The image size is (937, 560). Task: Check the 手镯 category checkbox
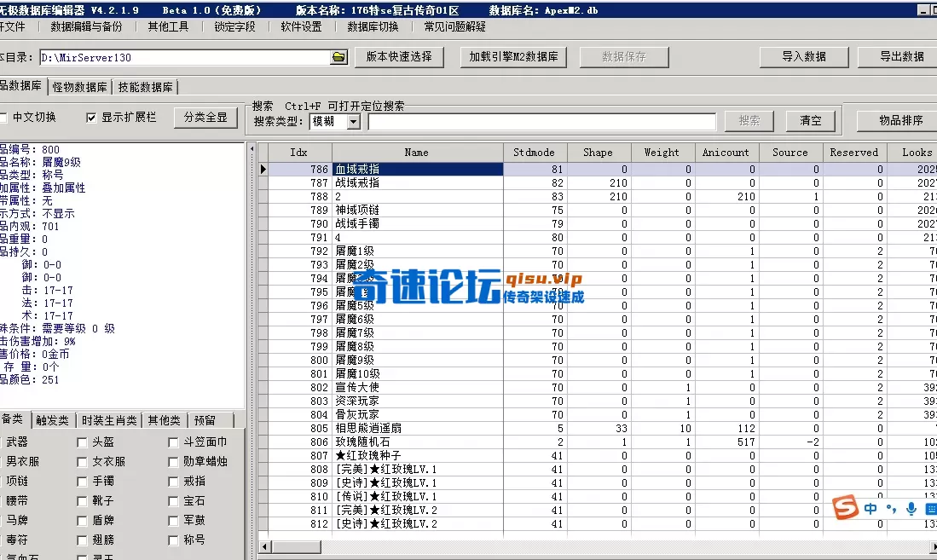(x=82, y=482)
